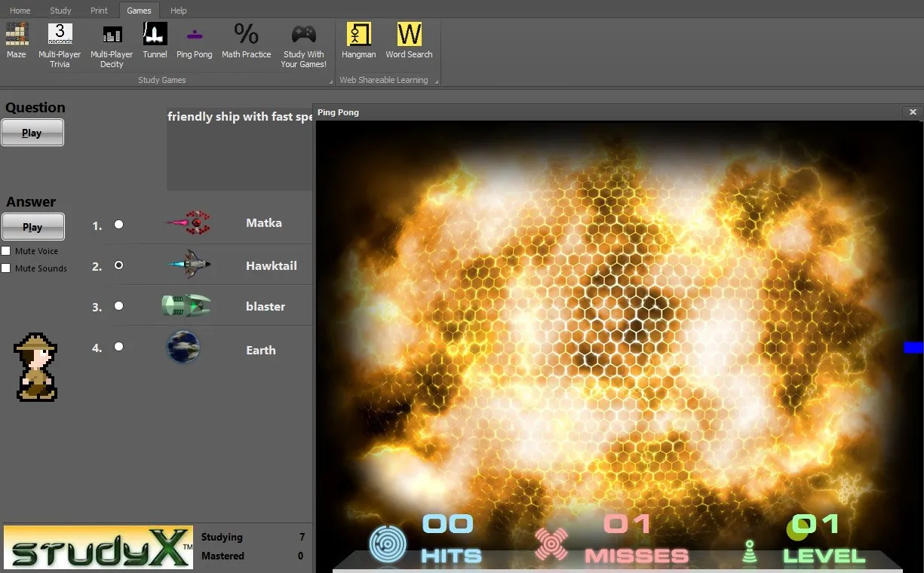Switch to the Study tab

(60, 11)
